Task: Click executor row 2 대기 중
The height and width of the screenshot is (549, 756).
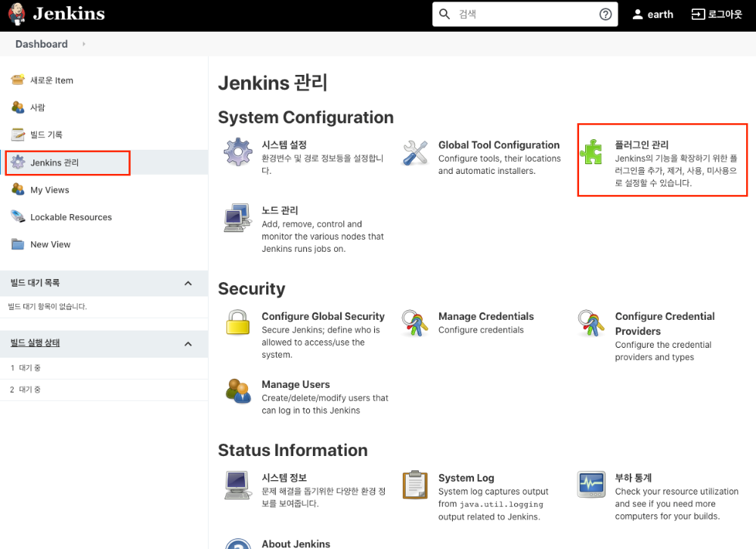Action: [104, 389]
